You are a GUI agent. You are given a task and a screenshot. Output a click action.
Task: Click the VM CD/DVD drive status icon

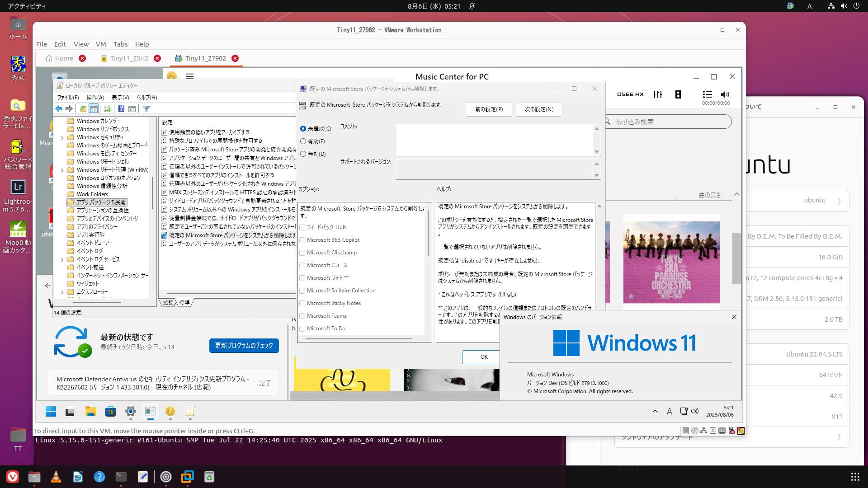tap(695, 431)
